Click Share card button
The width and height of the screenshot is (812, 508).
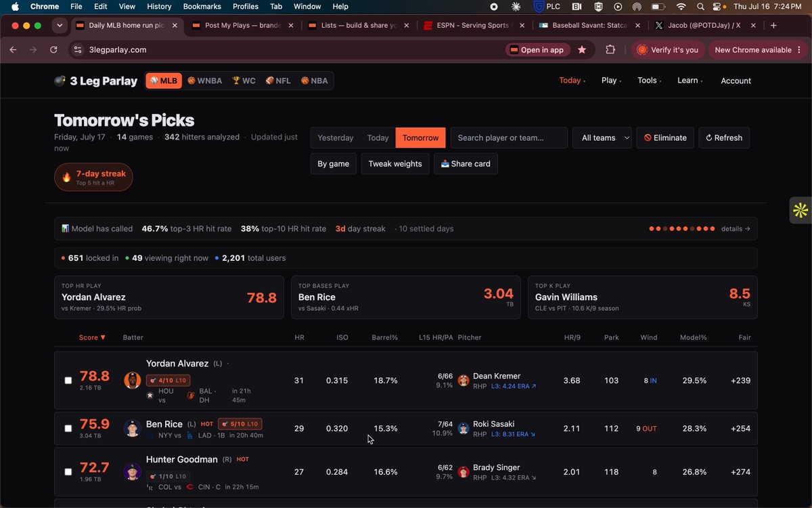click(x=466, y=164)
